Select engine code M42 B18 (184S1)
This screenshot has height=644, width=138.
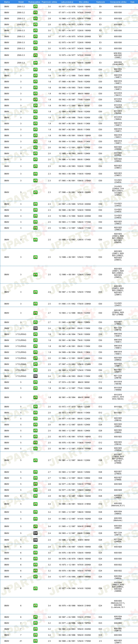click(x=118, y=136)
